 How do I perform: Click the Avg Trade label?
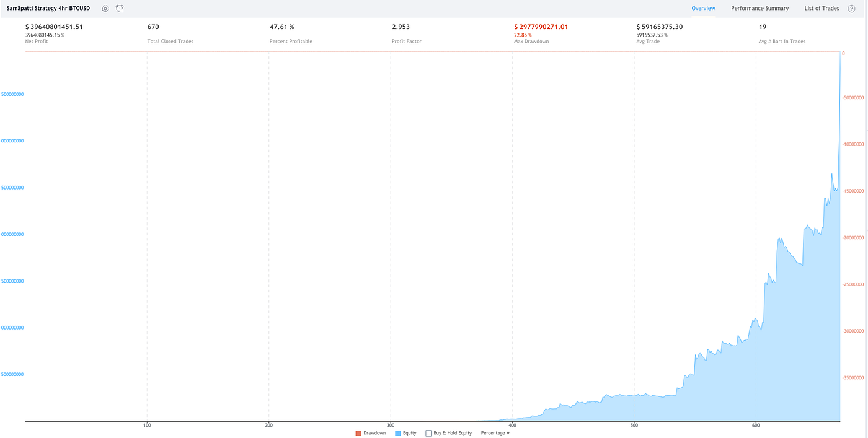coord(648,42)
